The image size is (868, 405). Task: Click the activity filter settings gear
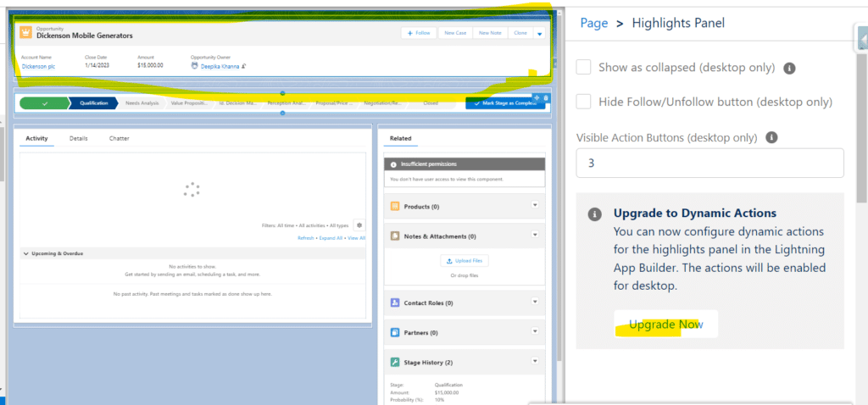(x=359, y=225)
